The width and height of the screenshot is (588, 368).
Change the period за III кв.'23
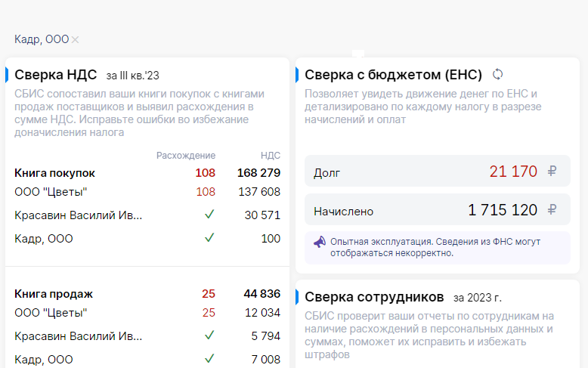pyautogui.click(x=132, y=75)
